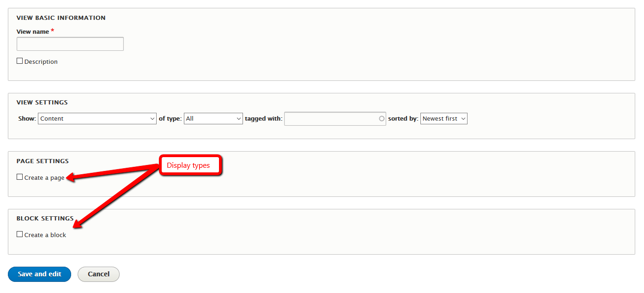Open the Show dropdown currently set to Content
Image resolution: width=644 pixels, height=293 pixels.
[97, 118]
